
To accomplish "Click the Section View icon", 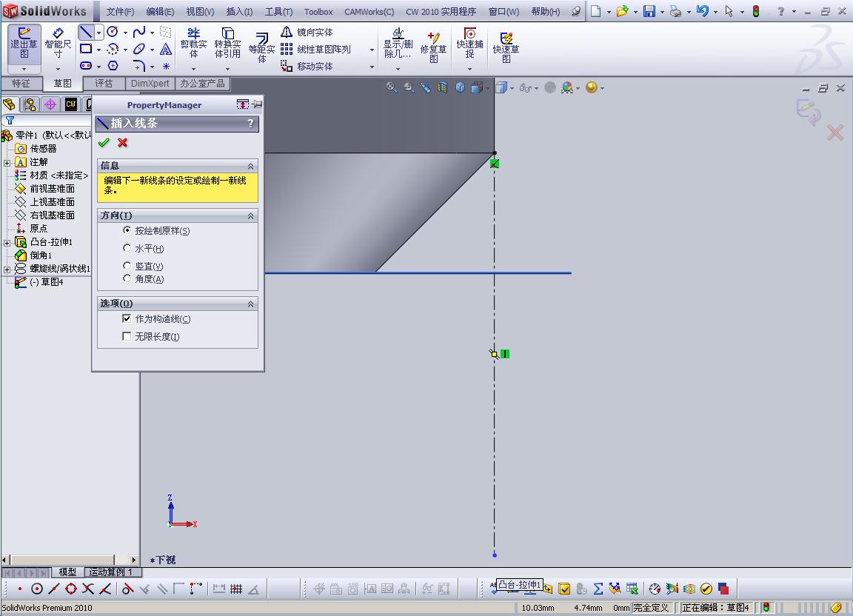I will click(x=443, y=87).
